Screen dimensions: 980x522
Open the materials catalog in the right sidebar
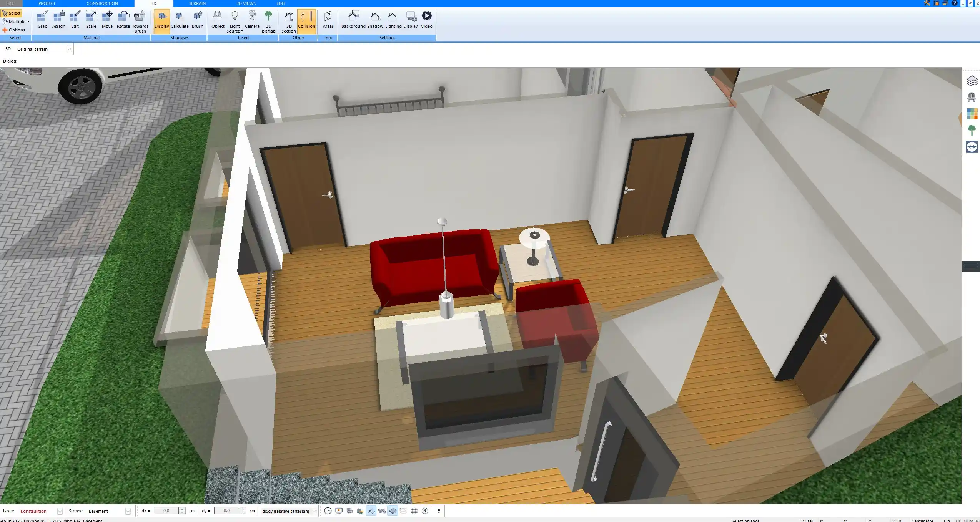pyautogui.click(x=972, y=113)
